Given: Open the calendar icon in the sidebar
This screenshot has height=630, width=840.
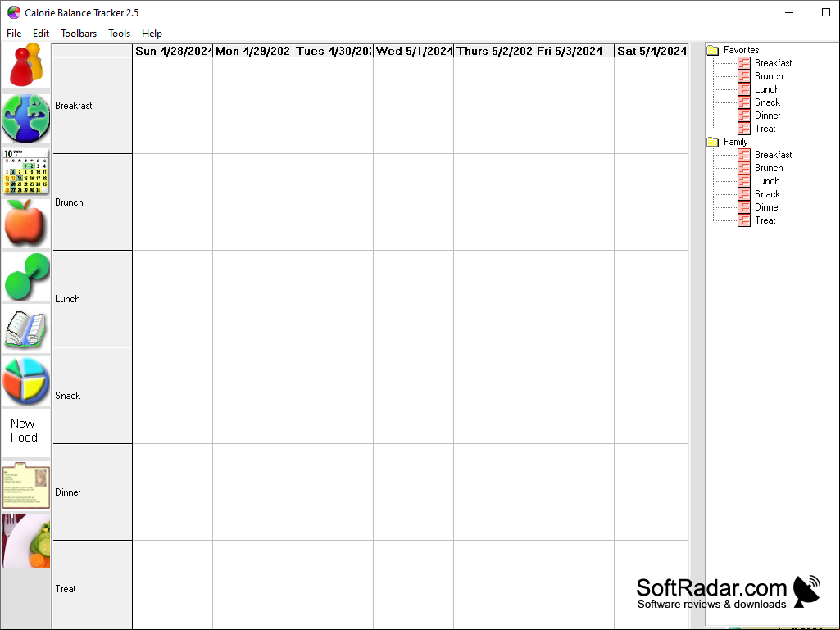Looking at the screenshot, I should coord(25,171).
